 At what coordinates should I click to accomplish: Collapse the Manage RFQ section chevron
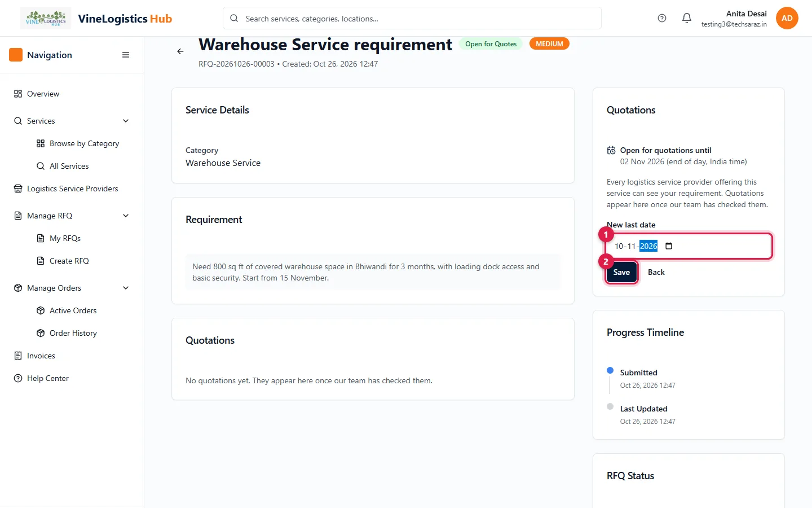[126, 216]
